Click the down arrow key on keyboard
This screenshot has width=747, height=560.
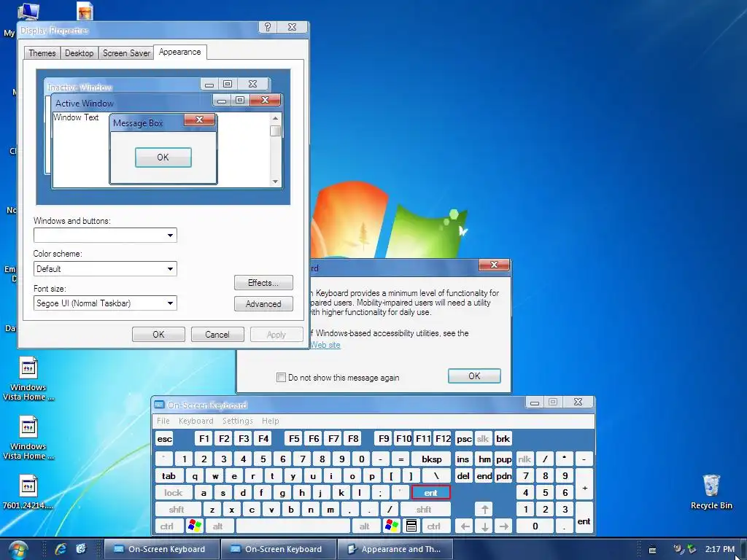(484, 526)
